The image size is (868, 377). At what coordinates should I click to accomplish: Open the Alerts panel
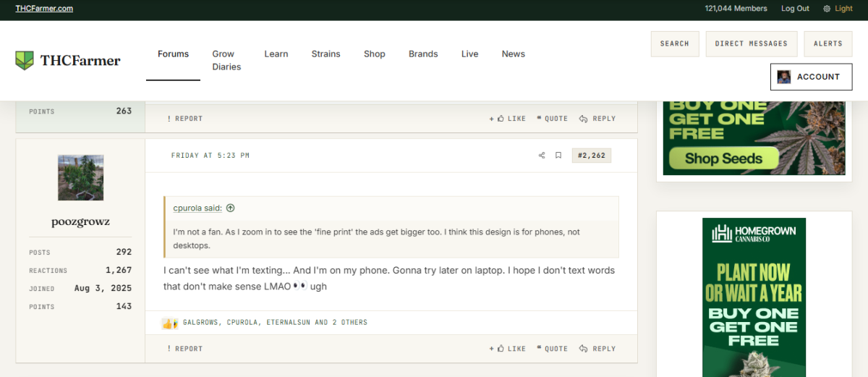(828, 44)
